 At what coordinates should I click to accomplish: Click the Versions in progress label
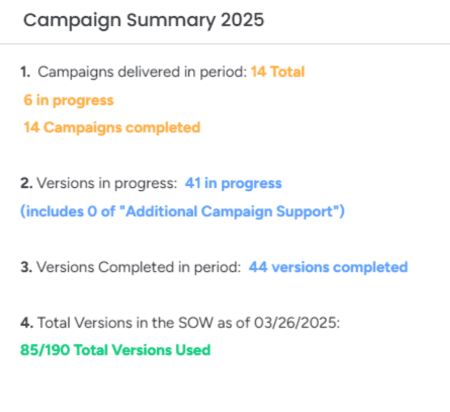pos(107,184)
